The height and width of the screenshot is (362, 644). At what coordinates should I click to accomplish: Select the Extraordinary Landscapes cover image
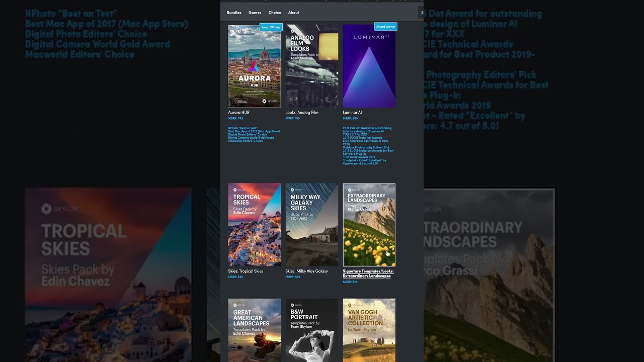369,225
